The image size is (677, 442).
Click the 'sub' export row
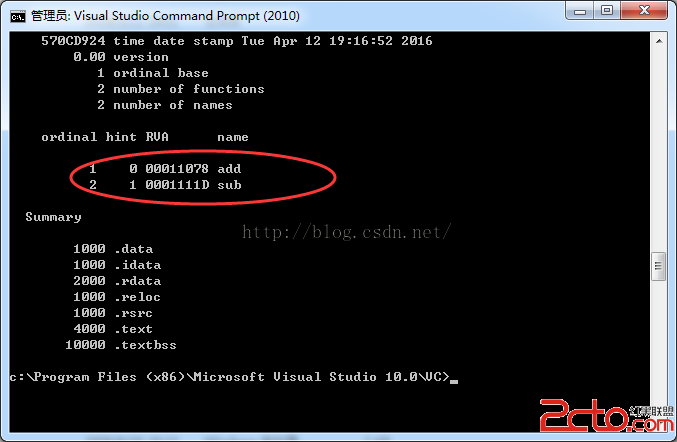click(x=165, y=185)
